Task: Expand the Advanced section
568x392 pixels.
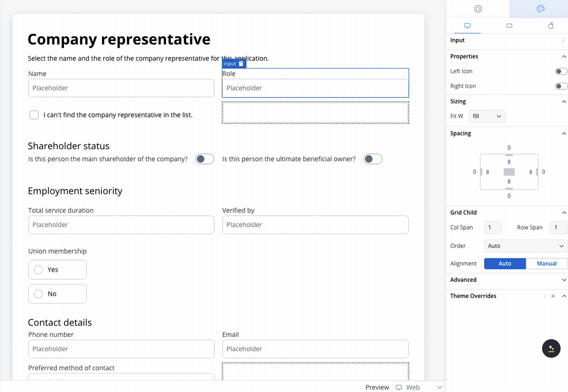Action: point(564,280)
